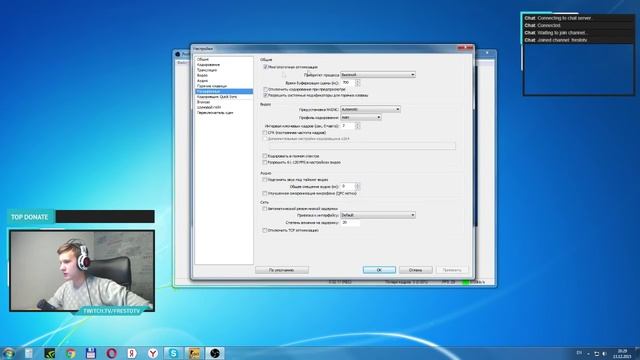This screenshot has height=360, width=640.
Task: Click the latency tuning factor field (20)
Action: click(x=350, y=223)
